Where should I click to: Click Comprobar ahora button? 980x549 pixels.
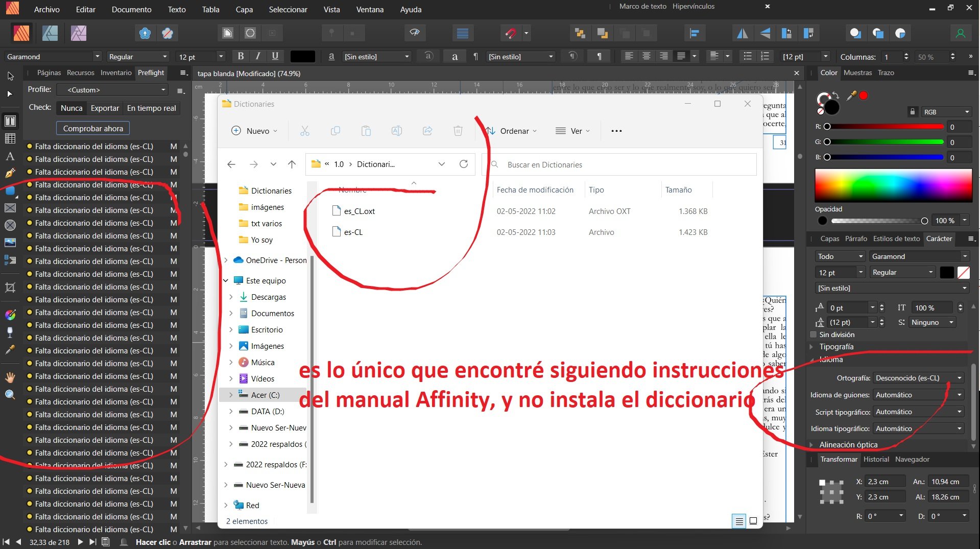[x=93, y=128]
